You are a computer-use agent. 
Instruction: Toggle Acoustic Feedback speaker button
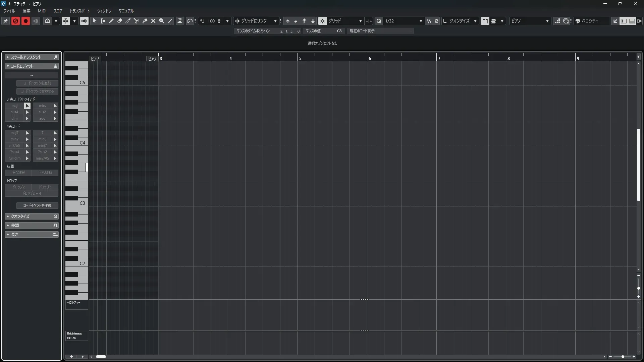click(84, 21)
